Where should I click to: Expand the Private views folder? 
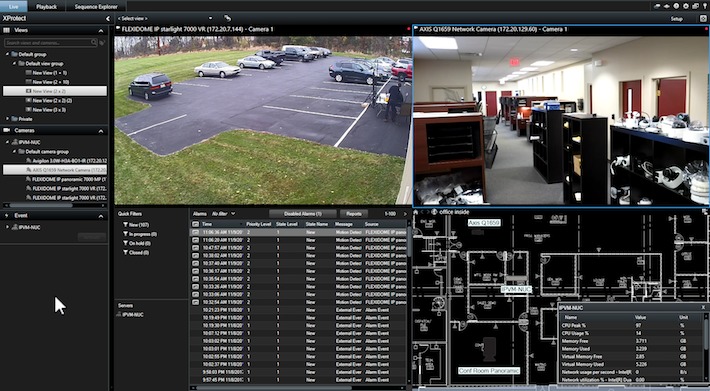click(7, 119)
